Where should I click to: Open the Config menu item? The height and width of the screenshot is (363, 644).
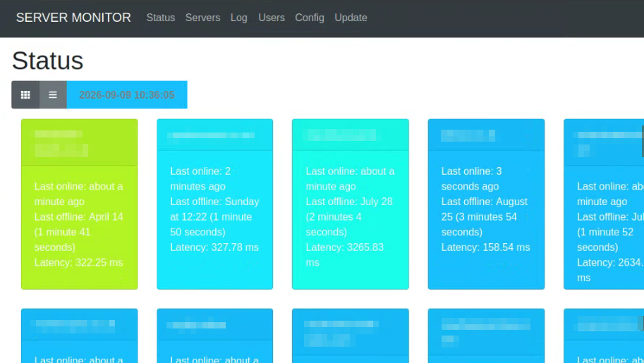click(310, 18)
